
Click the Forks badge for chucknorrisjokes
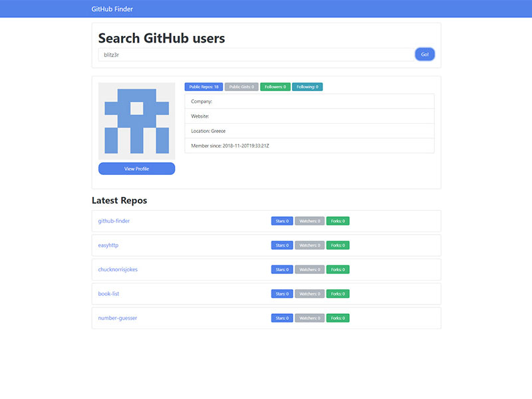click(338, 269)
